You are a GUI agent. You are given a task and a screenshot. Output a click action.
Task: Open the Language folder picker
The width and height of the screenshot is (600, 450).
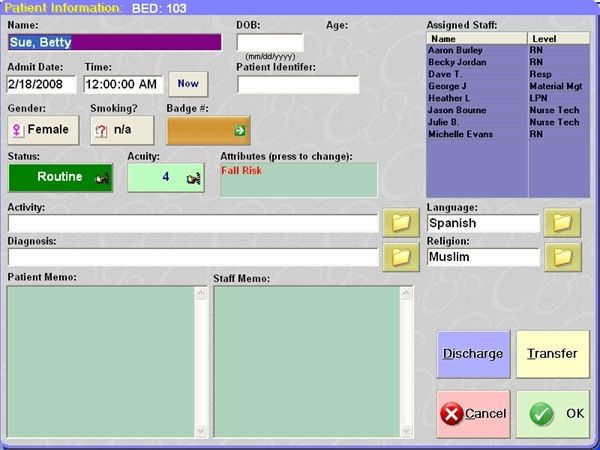[561, 223]
